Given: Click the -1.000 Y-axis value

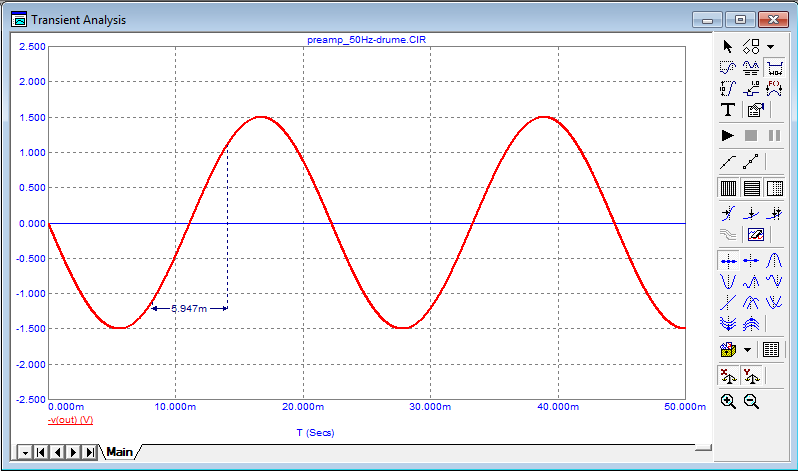Looking at the screenshot, I should tap(31, 294).
